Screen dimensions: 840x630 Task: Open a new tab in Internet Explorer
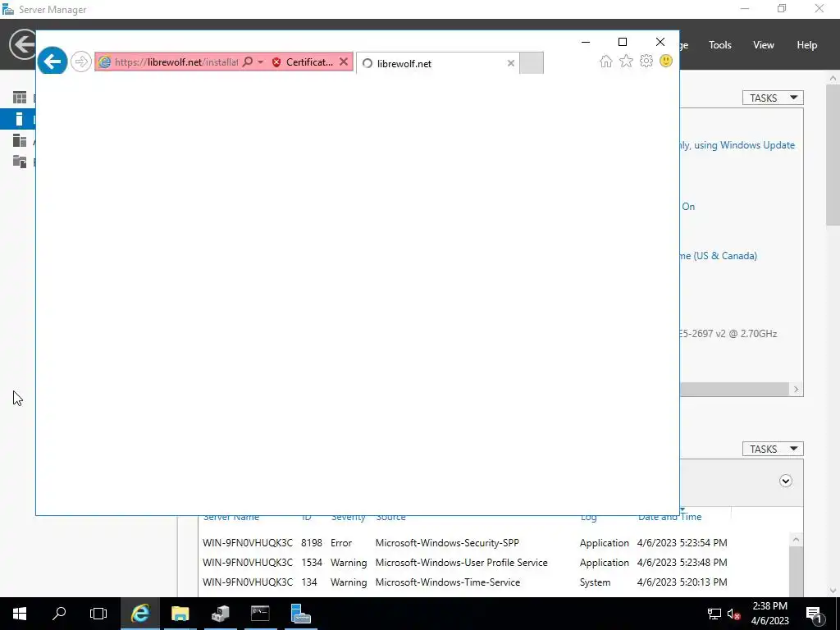click(532, 63)
